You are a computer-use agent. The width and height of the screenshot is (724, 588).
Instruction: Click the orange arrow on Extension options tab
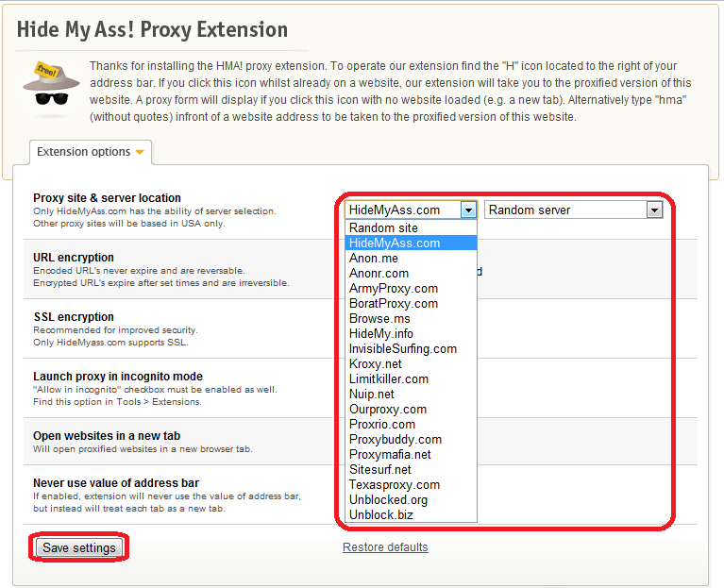(x=140, y=152)
